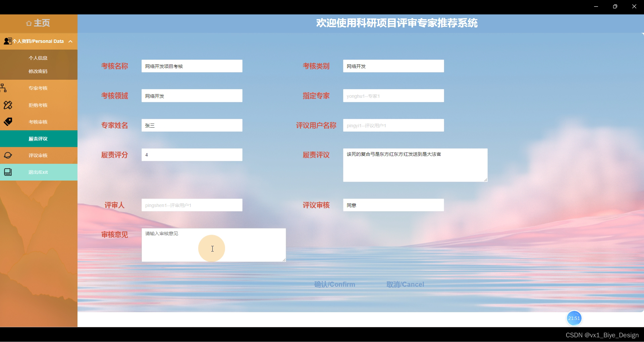
Task: Open the 评审人 dropdown field
Action: pyautogui.click(x=192, y=205)
